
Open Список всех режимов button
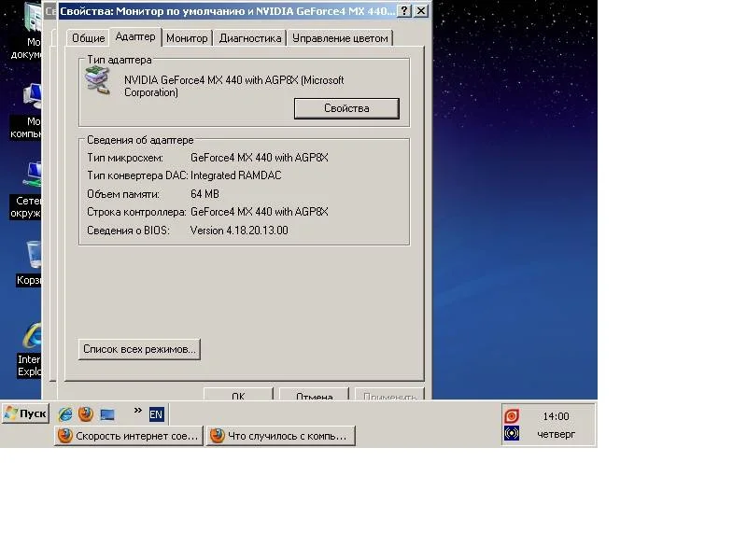pos(139,349)
